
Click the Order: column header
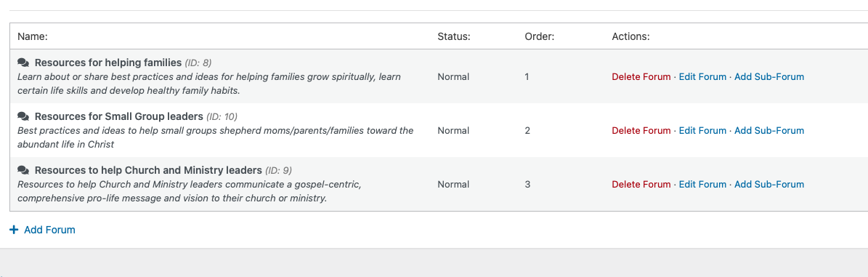tap(539, 36)
